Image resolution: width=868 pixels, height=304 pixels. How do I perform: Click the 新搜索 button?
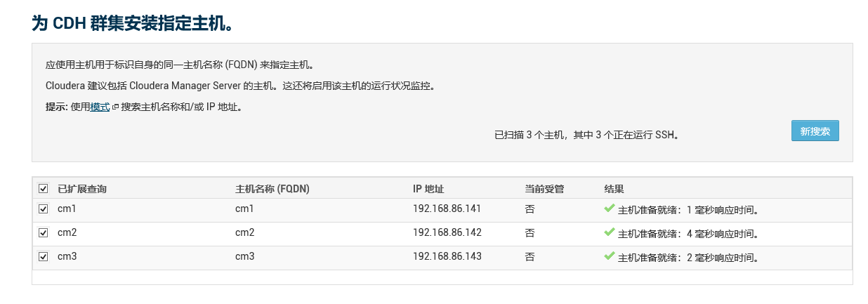[815, 131]
